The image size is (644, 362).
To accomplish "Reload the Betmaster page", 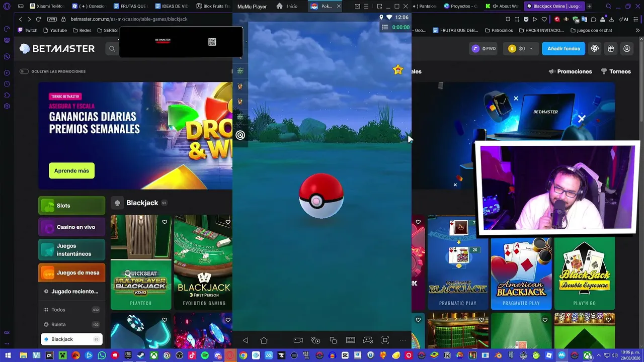I will (38, 19).
